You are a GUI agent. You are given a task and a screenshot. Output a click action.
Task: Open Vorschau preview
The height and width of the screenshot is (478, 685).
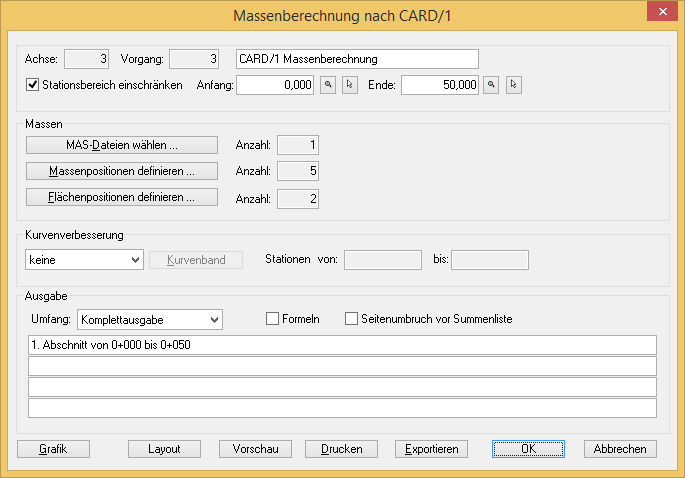256,449
